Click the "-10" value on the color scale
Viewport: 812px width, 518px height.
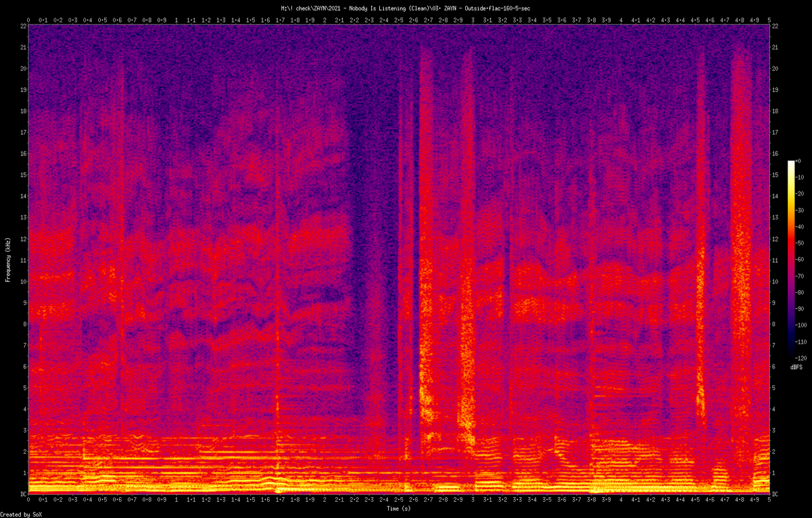801,177
